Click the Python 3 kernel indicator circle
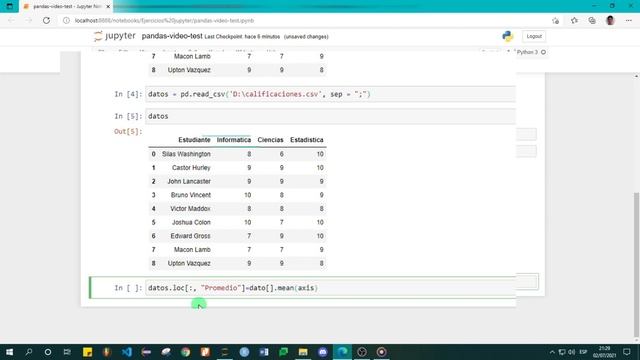This screenshot has width=640, height=360. [543, 52]
